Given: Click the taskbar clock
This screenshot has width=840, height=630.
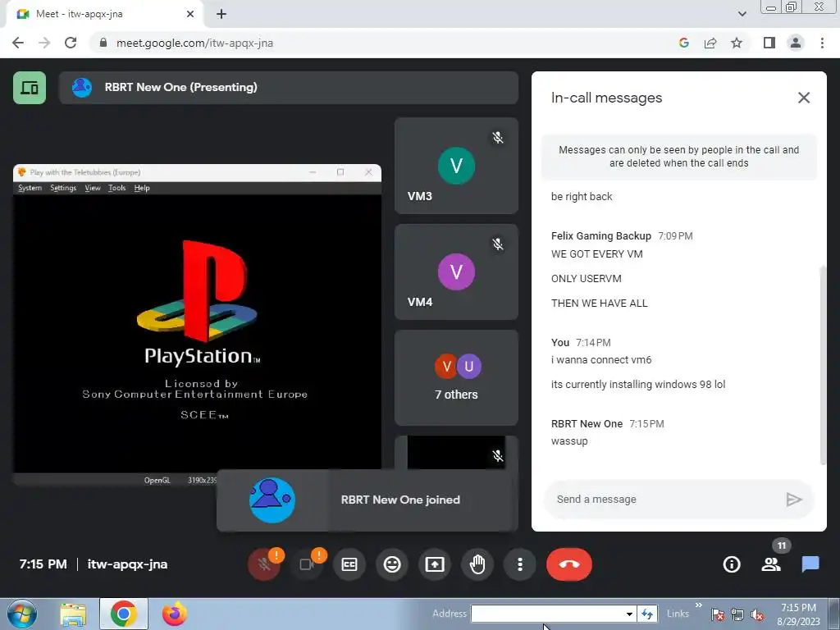Looking at the screenshot, I should click(x=799, y=614).
